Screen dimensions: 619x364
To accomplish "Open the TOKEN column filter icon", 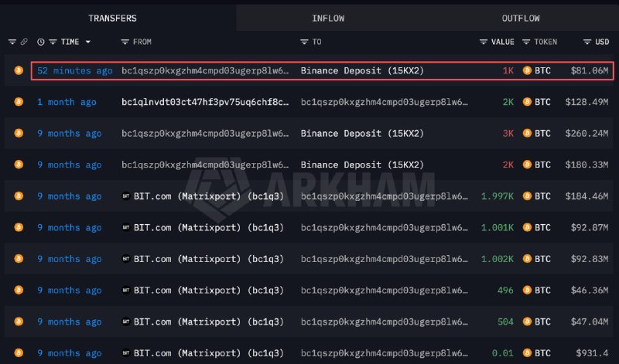I will tap(526, 42).
